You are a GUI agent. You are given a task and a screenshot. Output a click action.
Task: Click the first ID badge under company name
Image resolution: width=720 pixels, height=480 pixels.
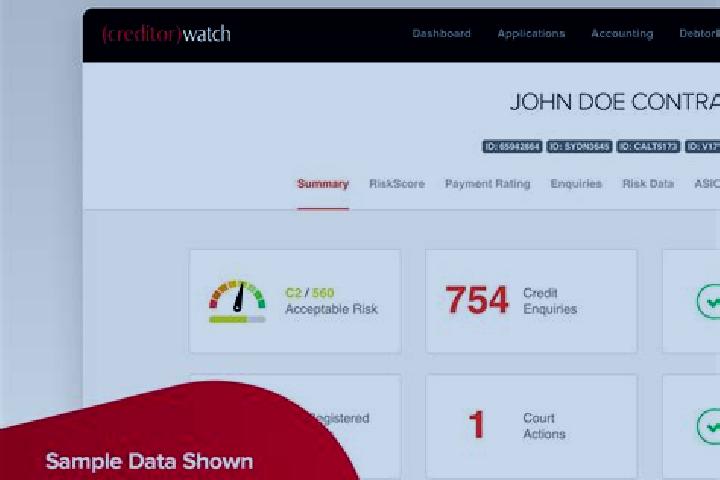point(512,147)
